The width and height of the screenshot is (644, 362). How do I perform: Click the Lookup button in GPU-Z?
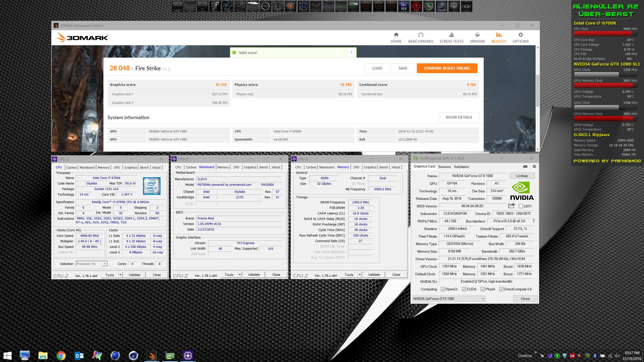522,176
